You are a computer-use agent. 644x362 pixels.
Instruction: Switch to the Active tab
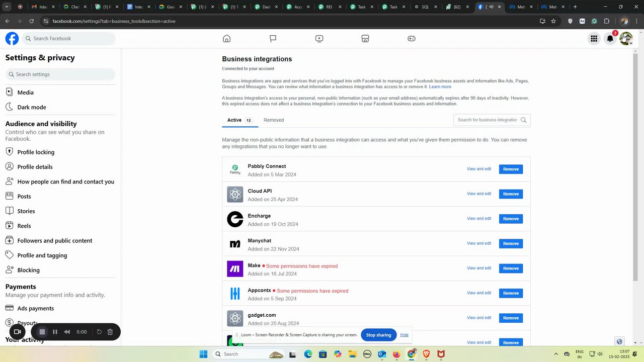(x=239, y=120)
